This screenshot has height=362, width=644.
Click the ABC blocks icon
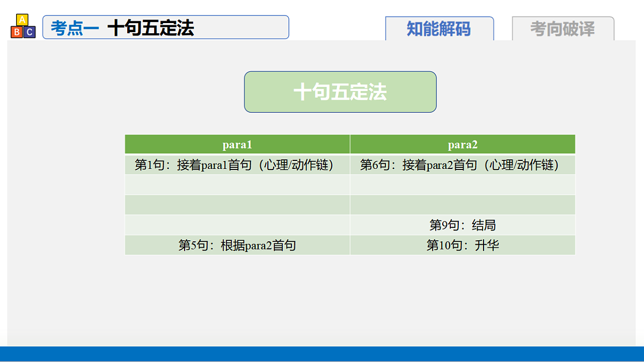coord(23,26)
